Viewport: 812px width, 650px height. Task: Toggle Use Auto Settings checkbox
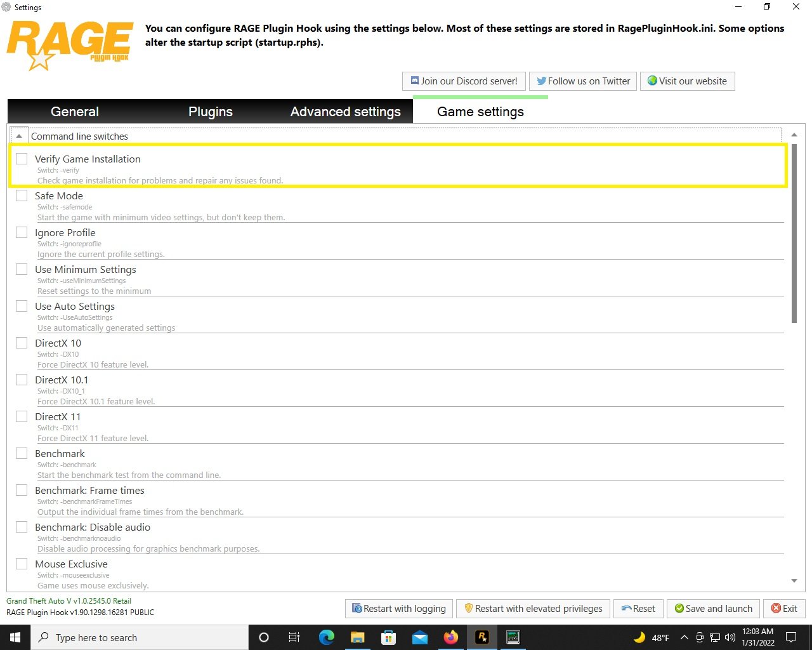coord(22,306)
